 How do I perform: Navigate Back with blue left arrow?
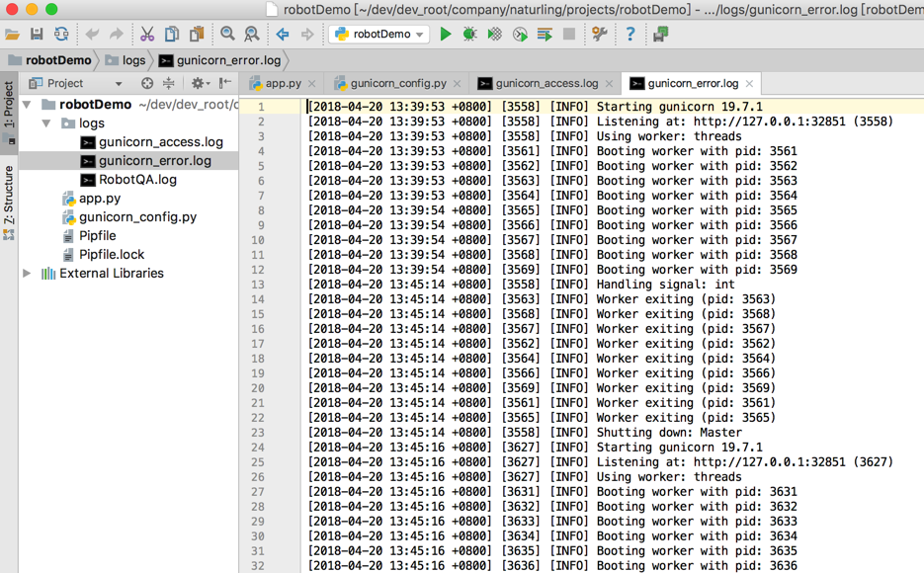pyautogui.click(x=283, y=35)
